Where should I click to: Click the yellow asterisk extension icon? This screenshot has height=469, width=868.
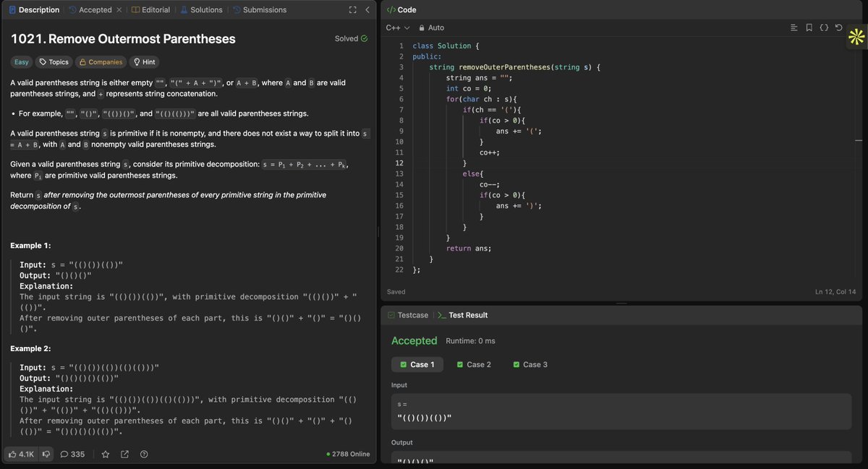857,37
